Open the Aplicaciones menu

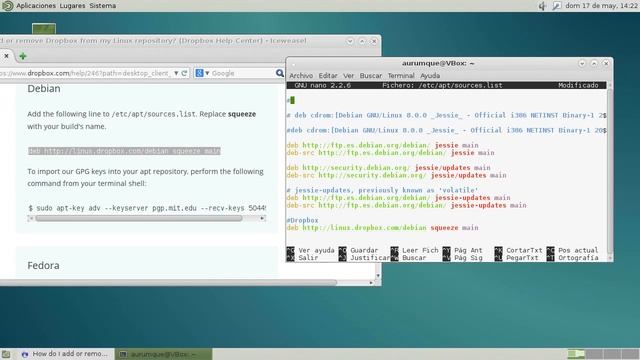(x=36, y=6)
